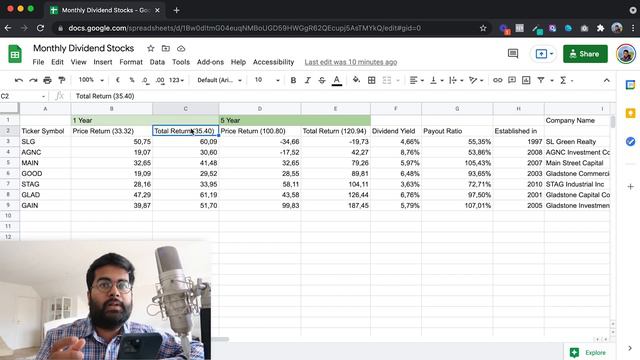Open the text wrapping dropdown

(x=456, y=80)
